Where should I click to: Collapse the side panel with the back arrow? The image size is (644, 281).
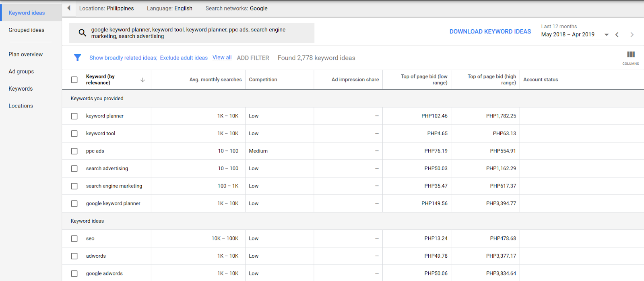69,8
